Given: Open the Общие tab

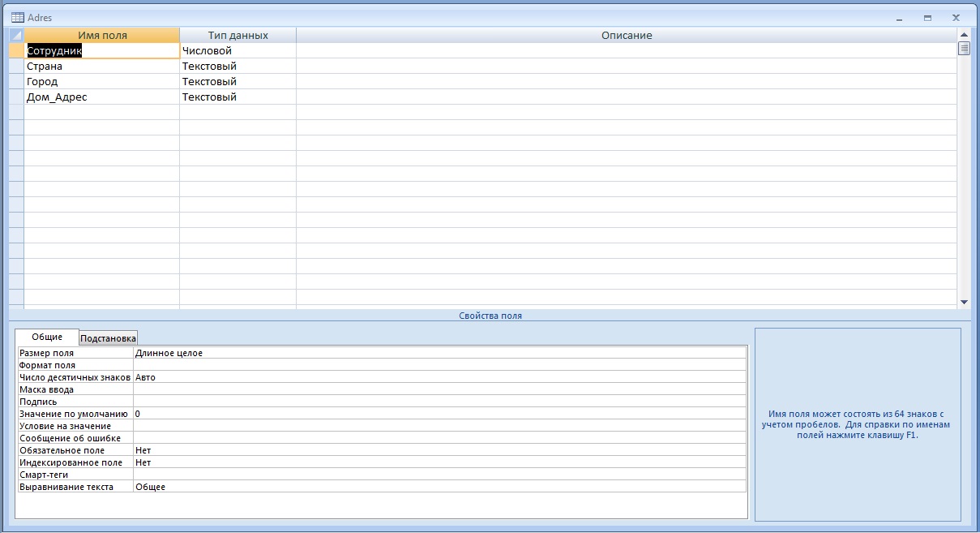Looking at the screenshot, I should click(47, 337).
